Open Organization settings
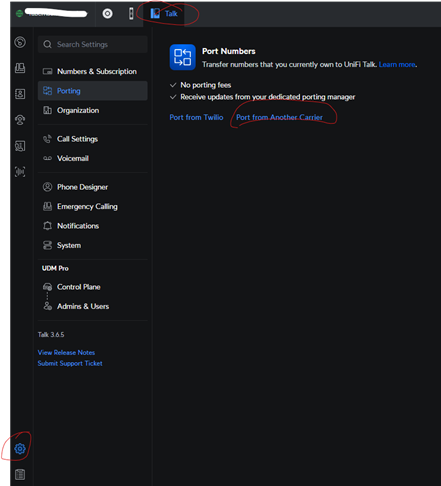The height and width of the screenshot is (486, 441). point(93,110)
